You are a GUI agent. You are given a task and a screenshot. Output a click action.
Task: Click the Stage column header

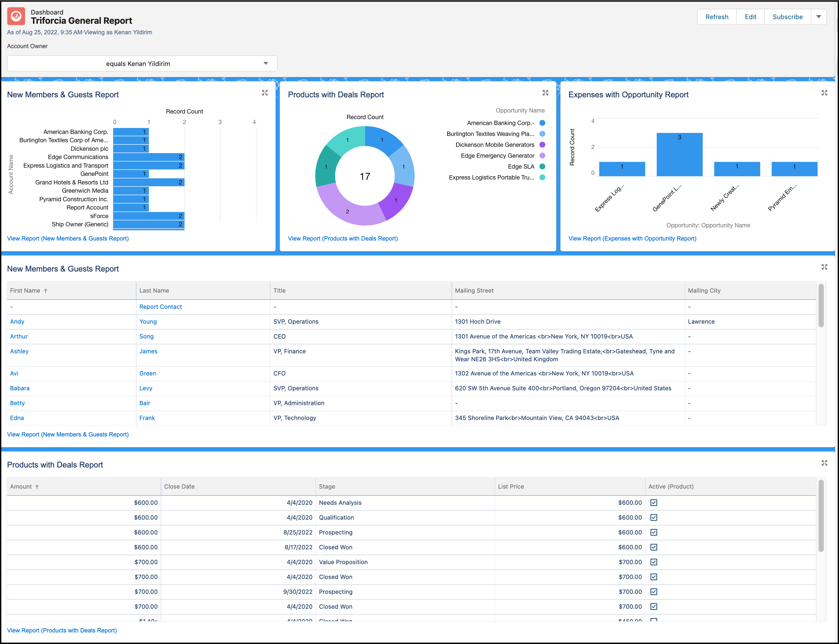pos(405,486)
